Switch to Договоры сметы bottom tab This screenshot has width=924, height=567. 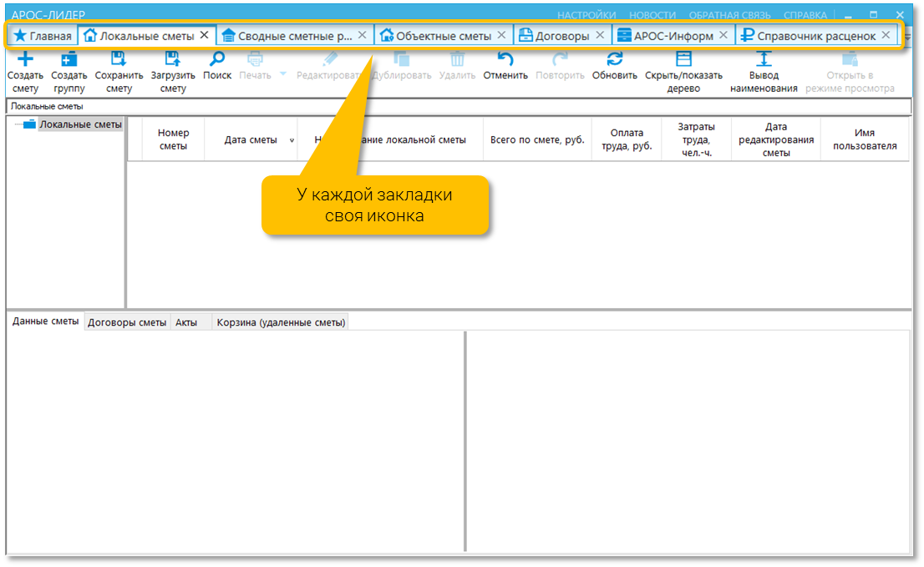(127, 322)
